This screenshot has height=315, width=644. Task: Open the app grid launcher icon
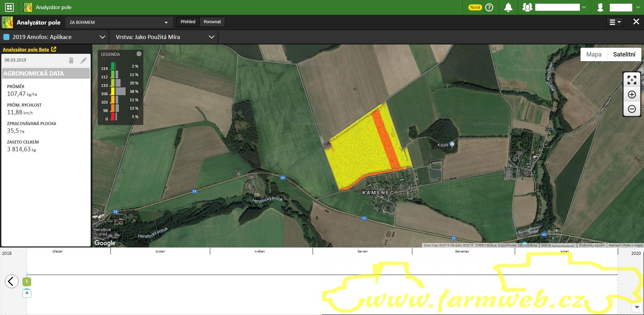(x=9, y=7)
